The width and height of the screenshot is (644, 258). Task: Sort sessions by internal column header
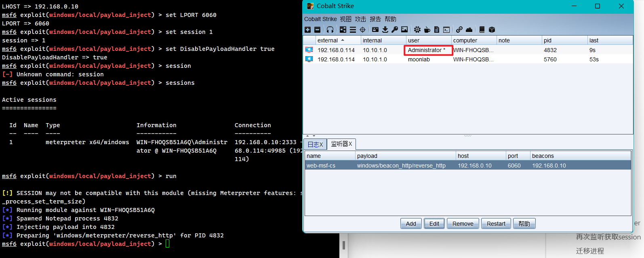tap(383, 40)
